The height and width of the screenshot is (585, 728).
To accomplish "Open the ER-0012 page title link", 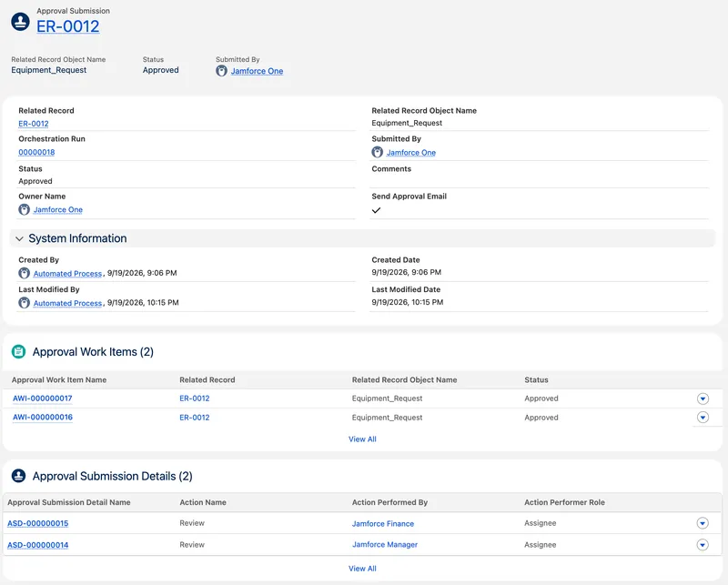I will point(67,26).
